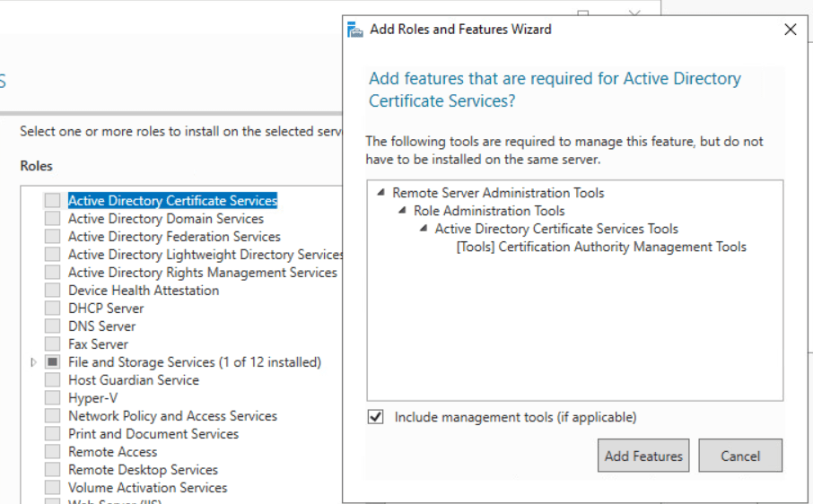813x504 pixels.
Task: Uncheck Include management tools checkbox
Action: [376, 417]
